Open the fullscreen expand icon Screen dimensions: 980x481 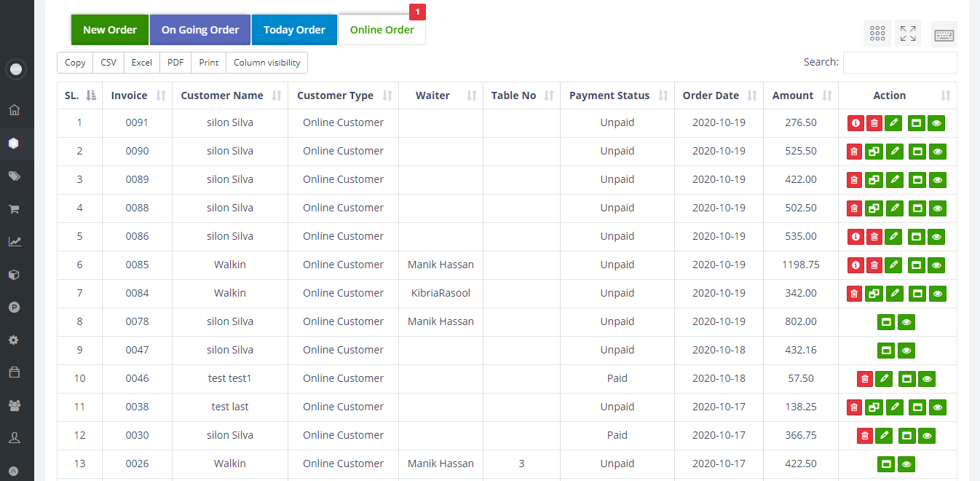(x=908, y=34)
